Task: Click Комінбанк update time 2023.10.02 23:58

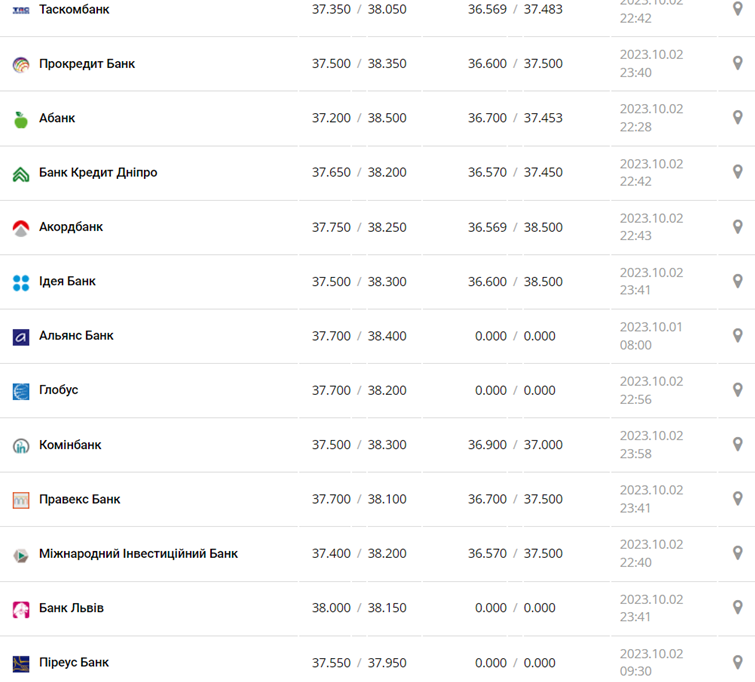Action: click(x=651, y=445)
